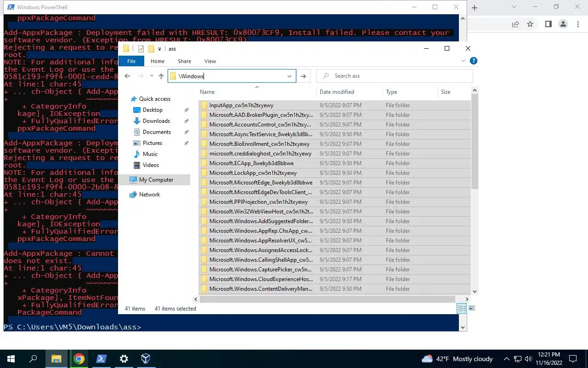This screenshot has height=368, width=588.
Task: Select Microsoft.AAD.BrokerPlugin folder
Action: (x=334, y=115)
